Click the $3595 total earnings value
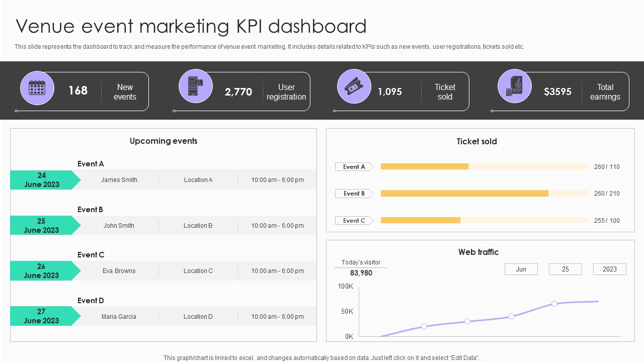Screen dimensions: 644x362 coord(557,92)
